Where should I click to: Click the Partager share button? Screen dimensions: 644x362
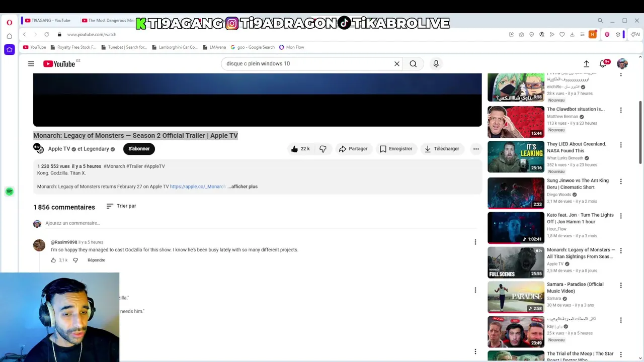(353, 149)
